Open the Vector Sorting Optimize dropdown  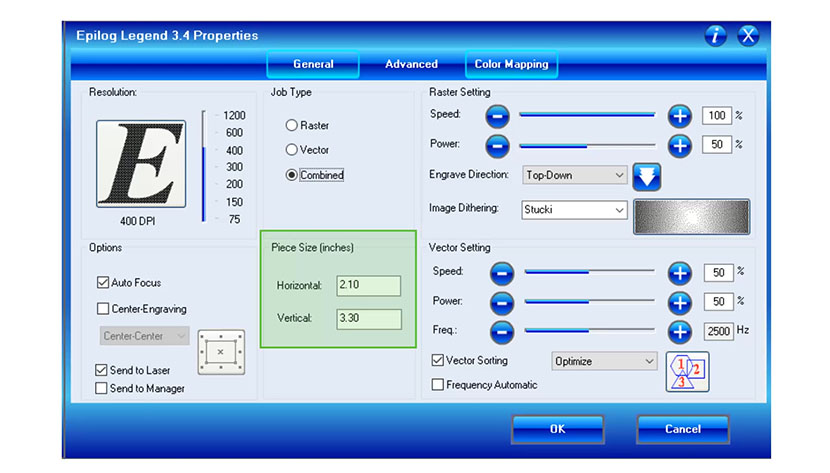tap(604, 361)
